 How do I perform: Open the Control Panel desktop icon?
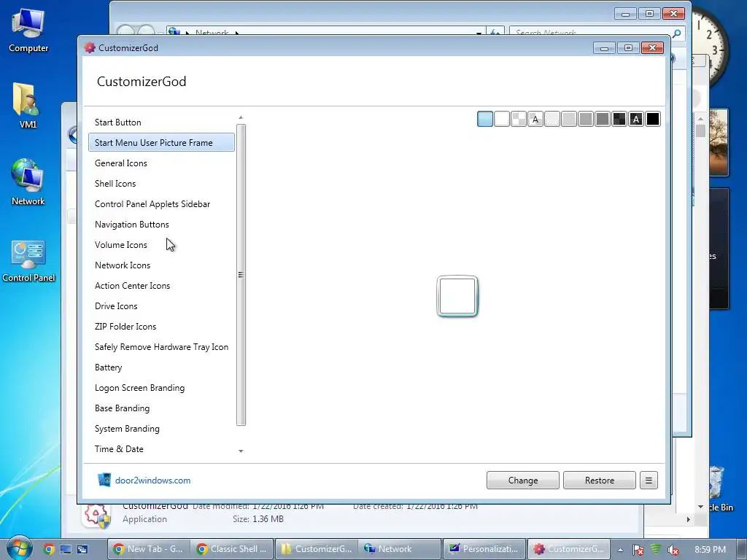[28, 261]
